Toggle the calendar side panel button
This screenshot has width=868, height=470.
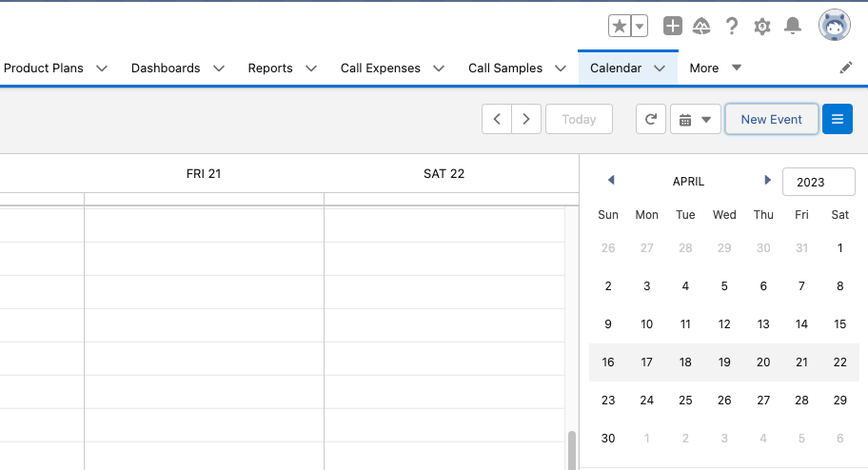[x=838, y=119]
